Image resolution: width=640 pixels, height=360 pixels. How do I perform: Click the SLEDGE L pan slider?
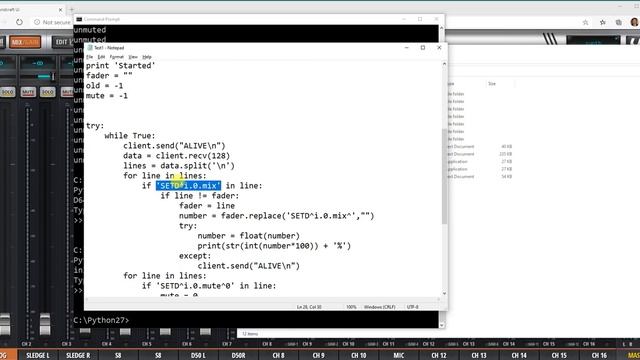pos(38,76)
